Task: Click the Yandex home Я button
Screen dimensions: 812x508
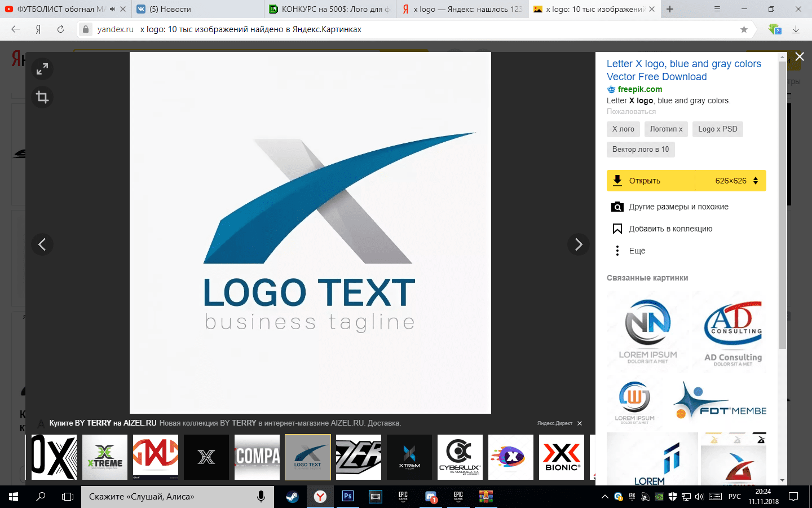Action: [38, 29]
